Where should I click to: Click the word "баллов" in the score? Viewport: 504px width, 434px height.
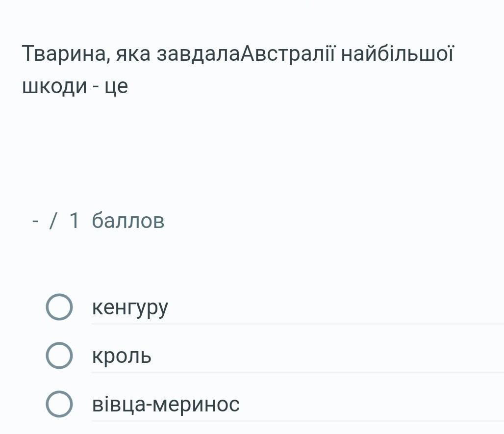coord(128,221)
